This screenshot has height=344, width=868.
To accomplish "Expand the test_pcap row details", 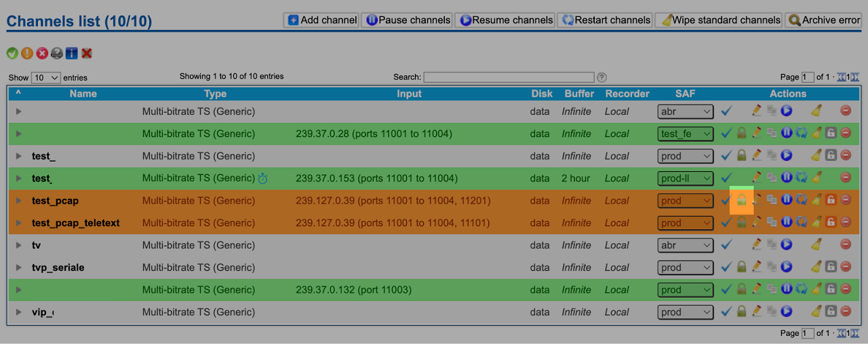I will 19,201.
